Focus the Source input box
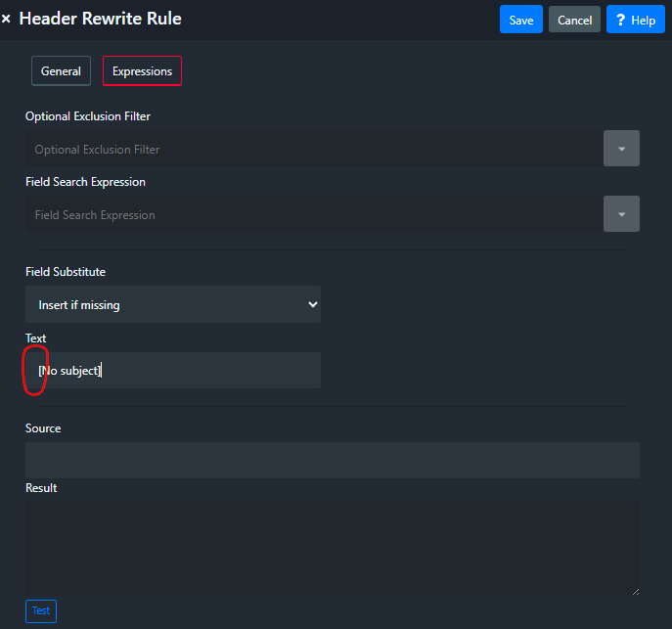Image resolution: width=672 pixels, height=629 pixels. point(333,460)
